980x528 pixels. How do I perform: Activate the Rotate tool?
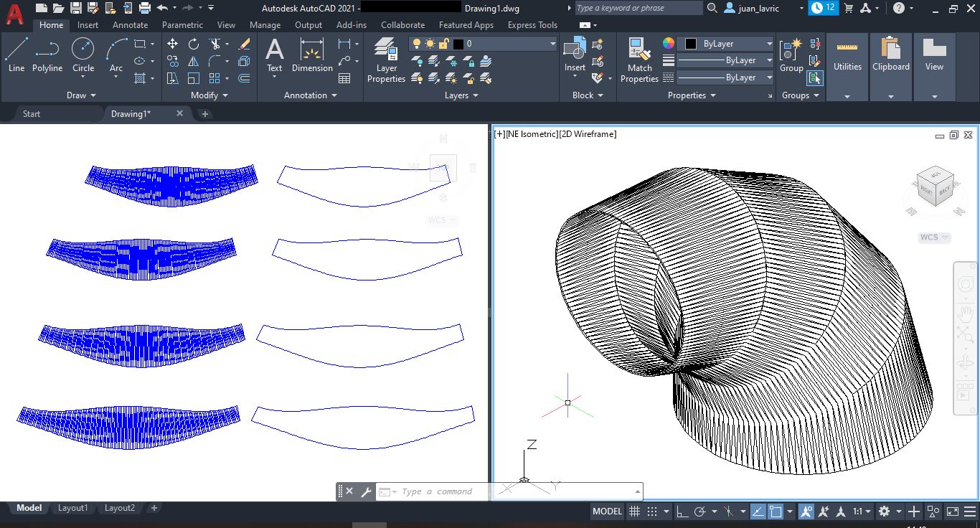tap(194, 44)
